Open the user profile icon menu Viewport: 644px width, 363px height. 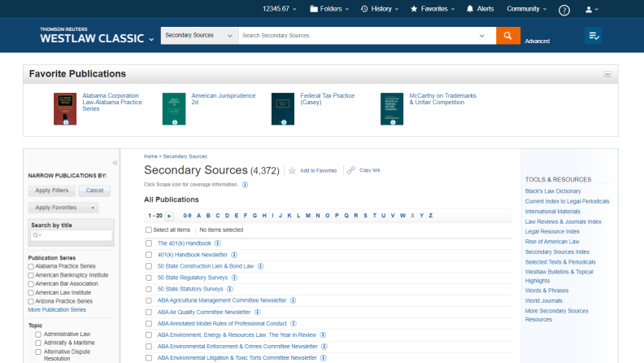point(591,9)
